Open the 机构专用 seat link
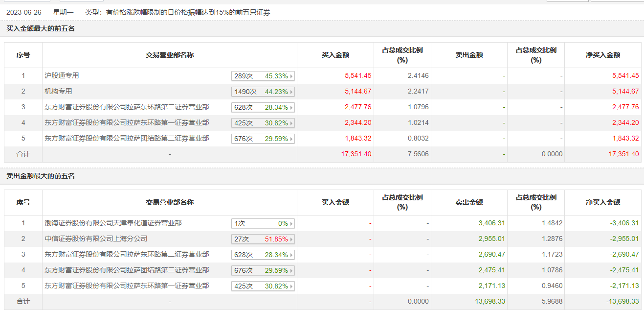This screenshot has height=311, width=644. [58, 92]
